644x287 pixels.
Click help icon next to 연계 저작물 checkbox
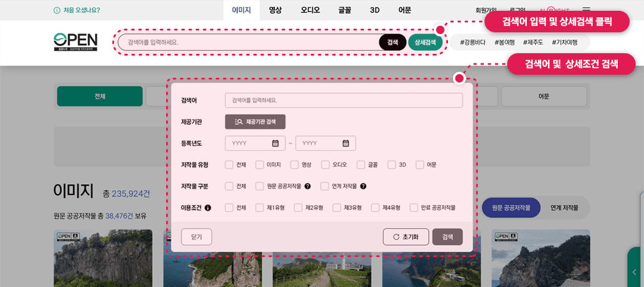point(363,187)
